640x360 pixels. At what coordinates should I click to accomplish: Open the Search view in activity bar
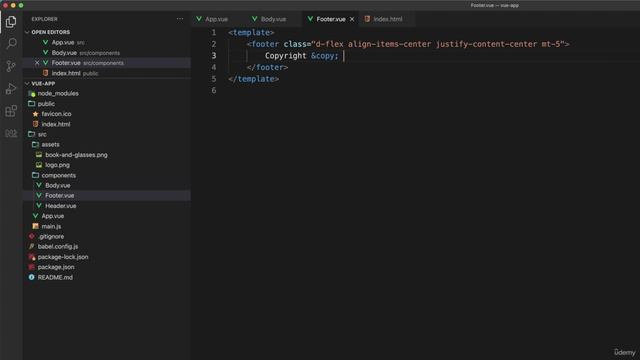(11, 44)
